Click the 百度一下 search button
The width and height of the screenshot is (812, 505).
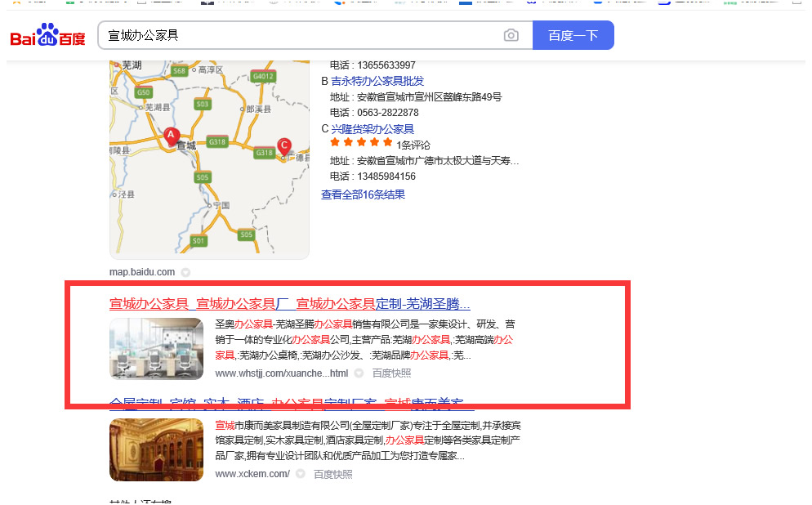point(573,35)
